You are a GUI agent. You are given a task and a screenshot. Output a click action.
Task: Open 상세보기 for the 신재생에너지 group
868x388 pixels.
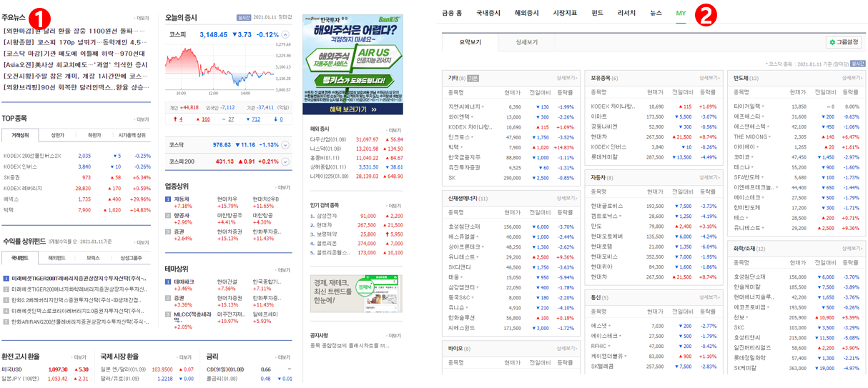[x=566, y=199]
